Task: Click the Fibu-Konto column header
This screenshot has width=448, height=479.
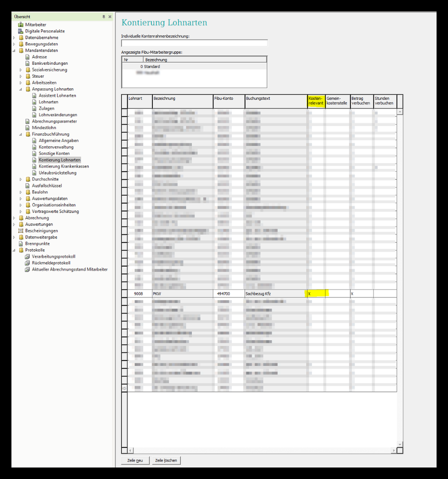Action: [229, 101]
